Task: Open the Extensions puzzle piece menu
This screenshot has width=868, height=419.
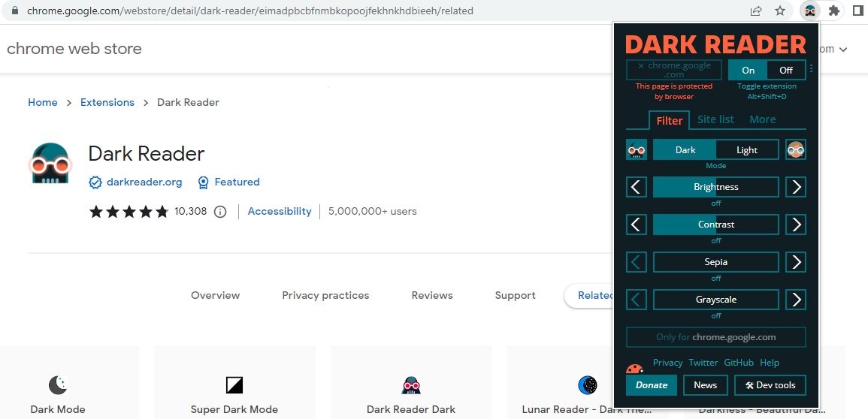Action: tap(833, 11)
